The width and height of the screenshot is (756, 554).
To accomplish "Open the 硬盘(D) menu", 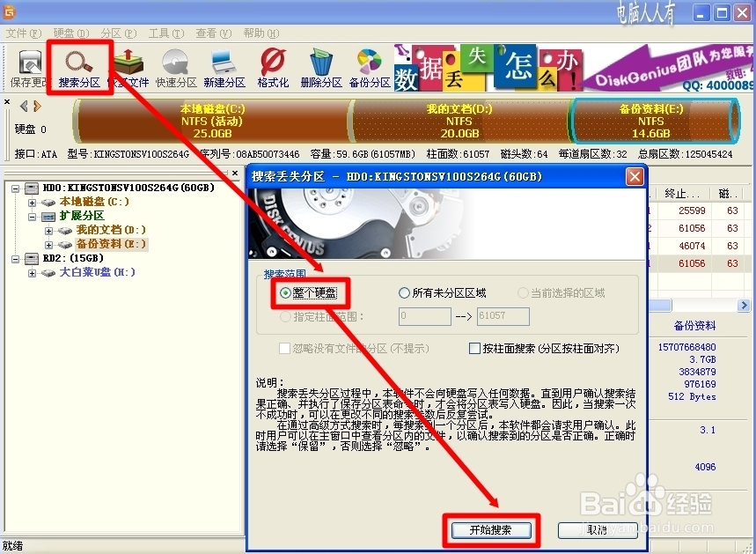I will (71, 33).
